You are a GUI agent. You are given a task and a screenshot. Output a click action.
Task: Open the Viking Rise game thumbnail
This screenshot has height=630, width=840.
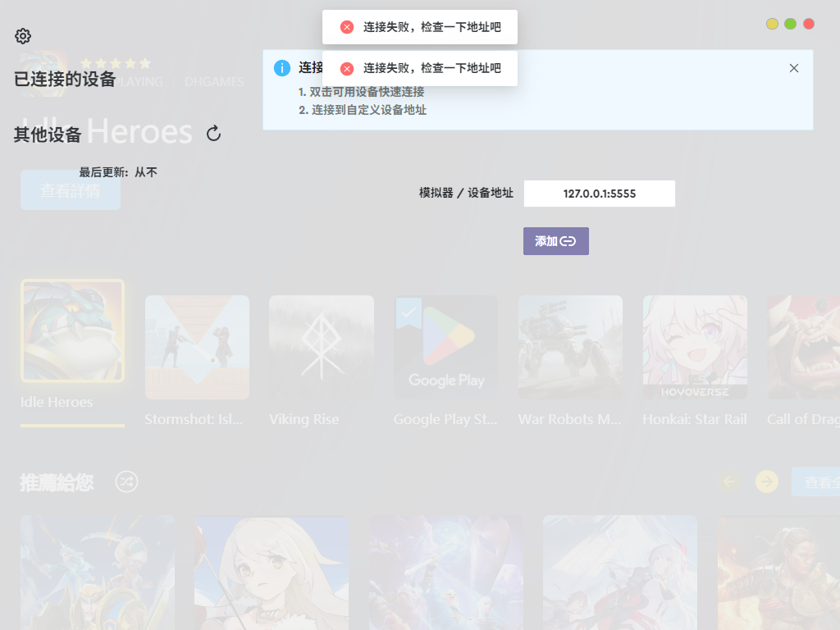click(322, 347)
